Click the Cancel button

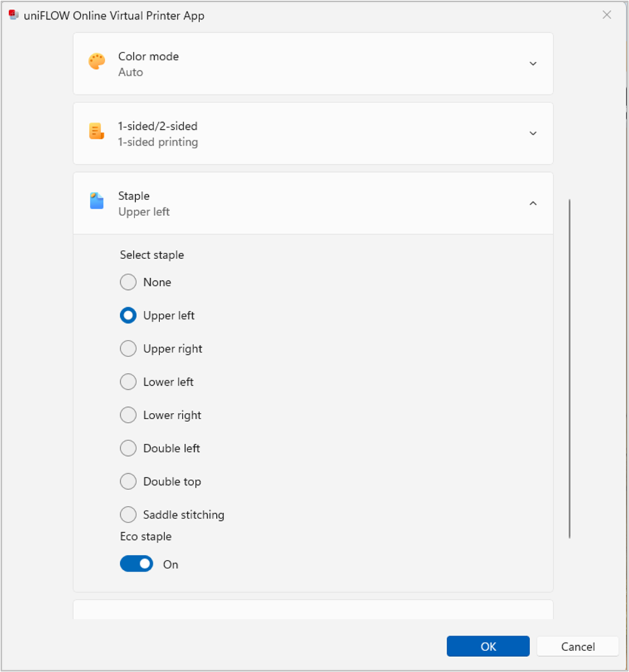(577, 646)
